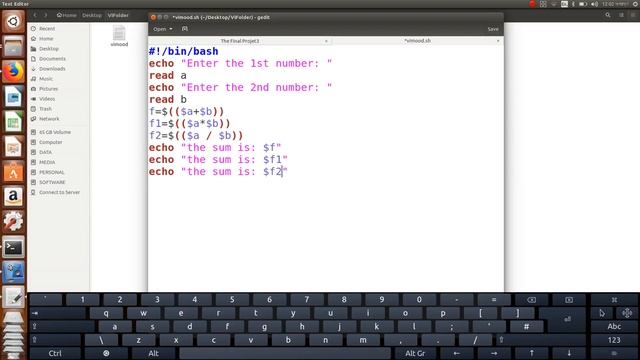This screenshot has height=360, width=640.
Task: Close The Final Project3 tab
Action: (x=326, y=41)
